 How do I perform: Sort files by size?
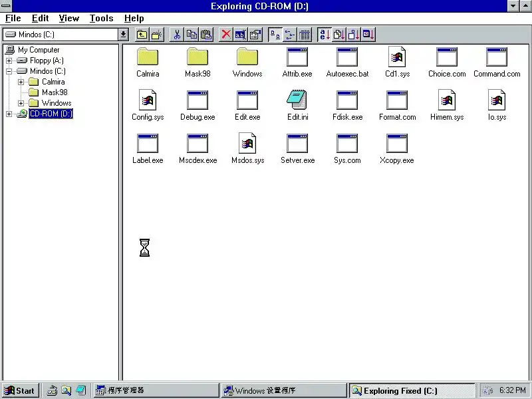pyautogui.click(x=354, y=35)
